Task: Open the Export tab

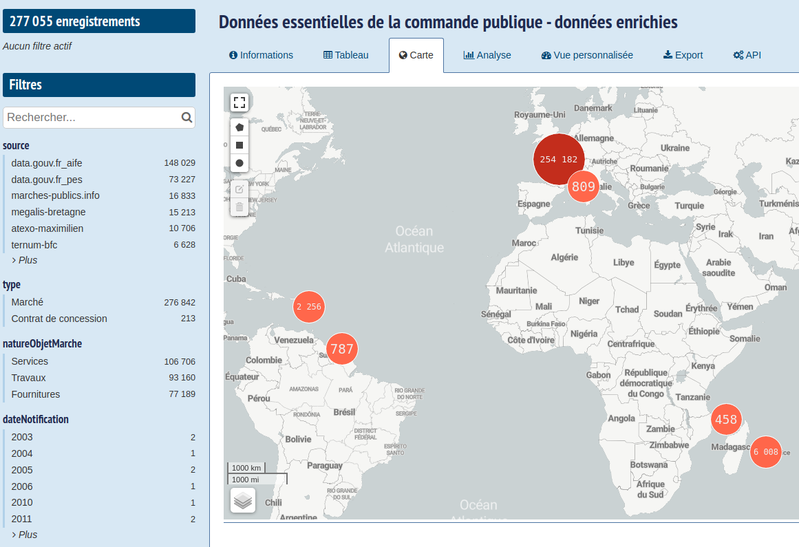Action: coord(683,55)
